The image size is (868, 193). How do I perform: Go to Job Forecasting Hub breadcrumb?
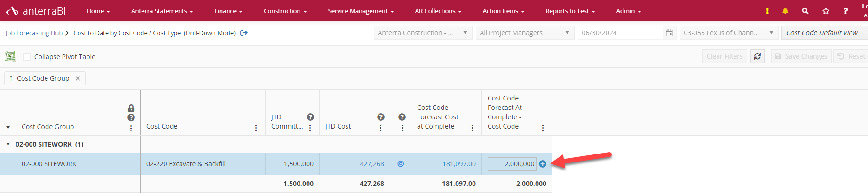coord(34,33)
